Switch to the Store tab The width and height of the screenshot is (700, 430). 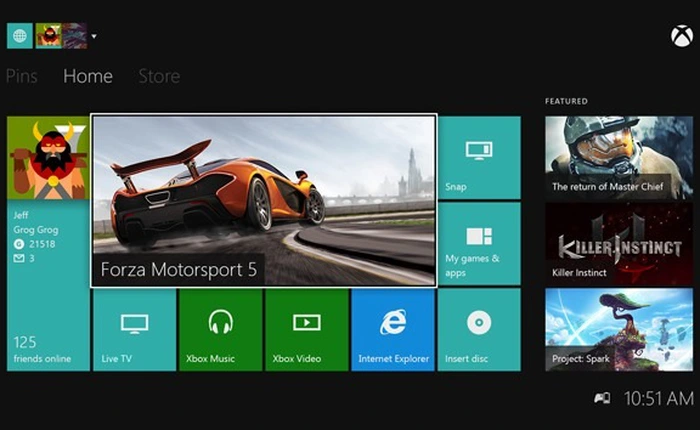159,76
